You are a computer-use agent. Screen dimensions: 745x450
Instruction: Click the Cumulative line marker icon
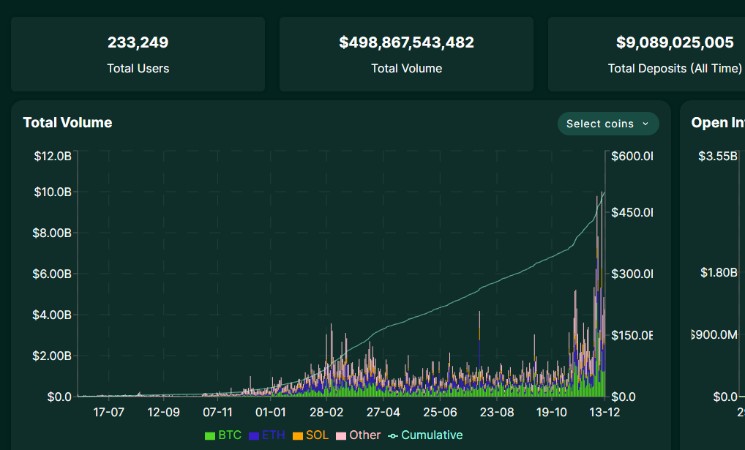[x=393, y=436]
